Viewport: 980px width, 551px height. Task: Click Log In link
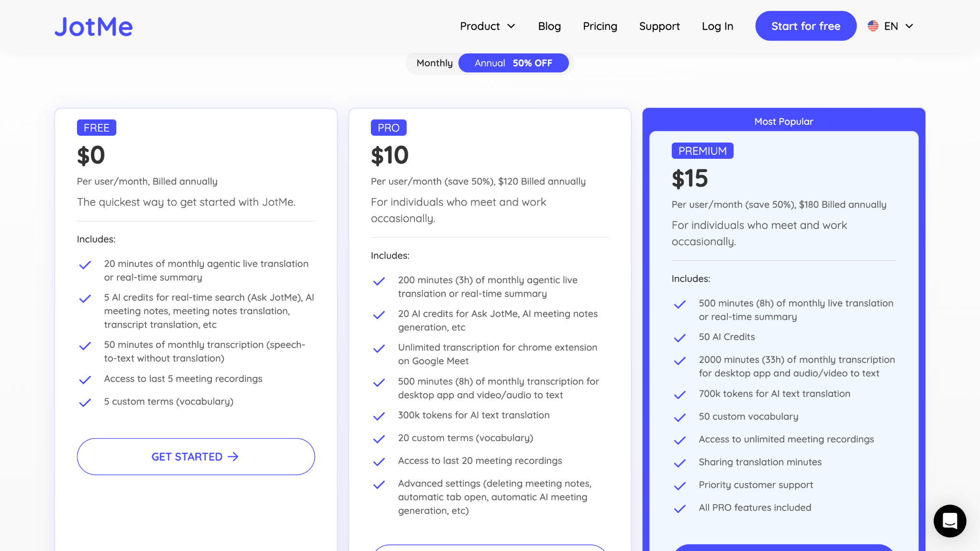point(717,26)
